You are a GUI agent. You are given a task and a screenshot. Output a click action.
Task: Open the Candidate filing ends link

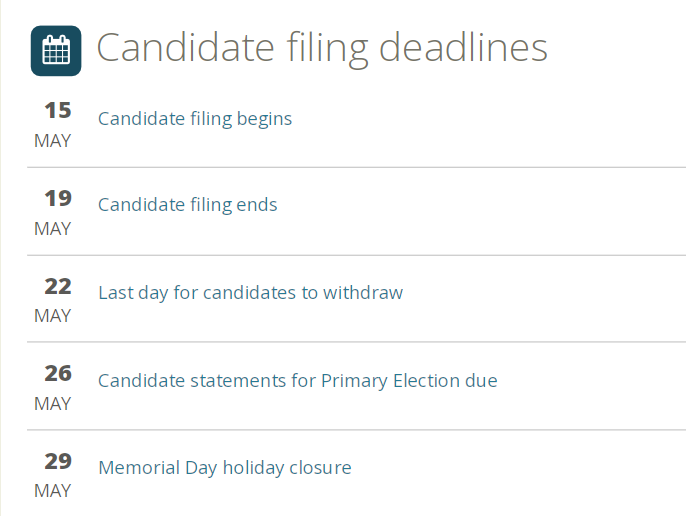pyautogui.click(x=188, y=205)
